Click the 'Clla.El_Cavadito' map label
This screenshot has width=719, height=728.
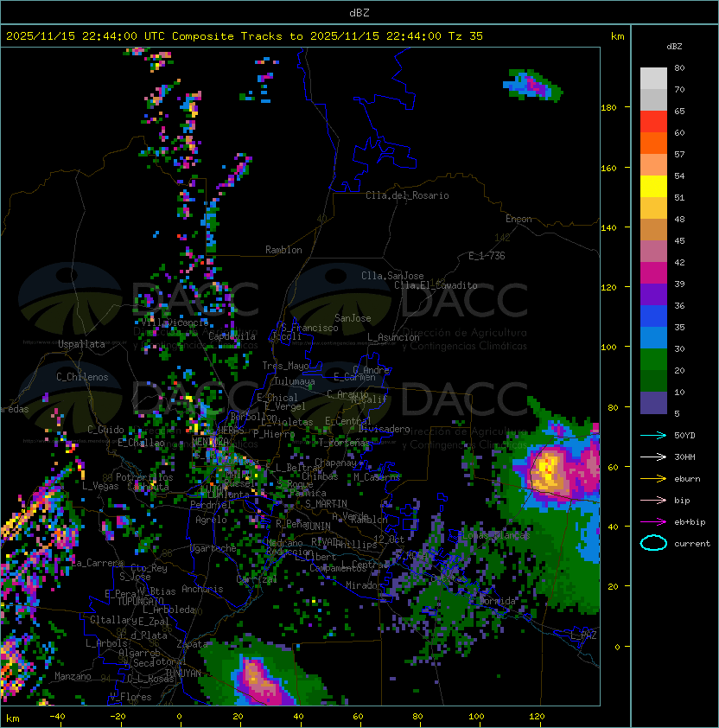[x=436, y=285]
